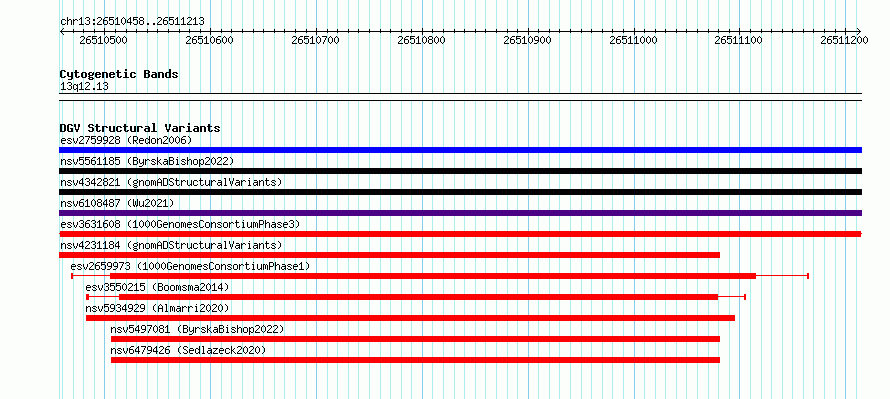The height and width of the screenshot is (399, 890).
Task: Select the red nsv4231184 variant bar
Action: click(x=389, y=255)
